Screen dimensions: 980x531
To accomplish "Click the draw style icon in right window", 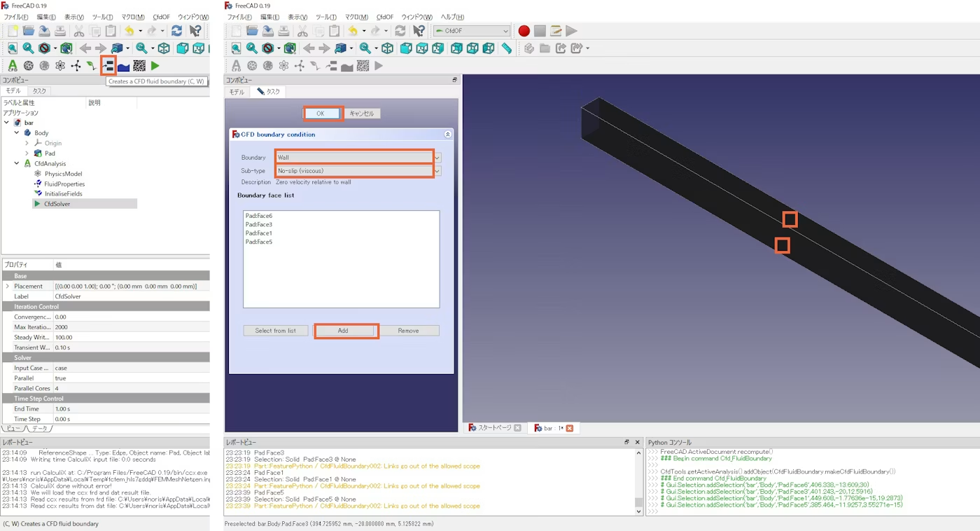I will [x=267, y=48].
